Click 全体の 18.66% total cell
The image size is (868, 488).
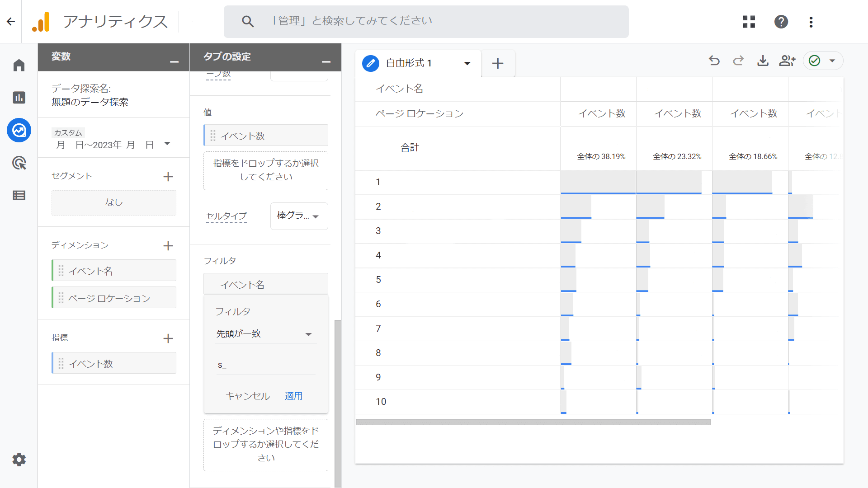(753, 156)
